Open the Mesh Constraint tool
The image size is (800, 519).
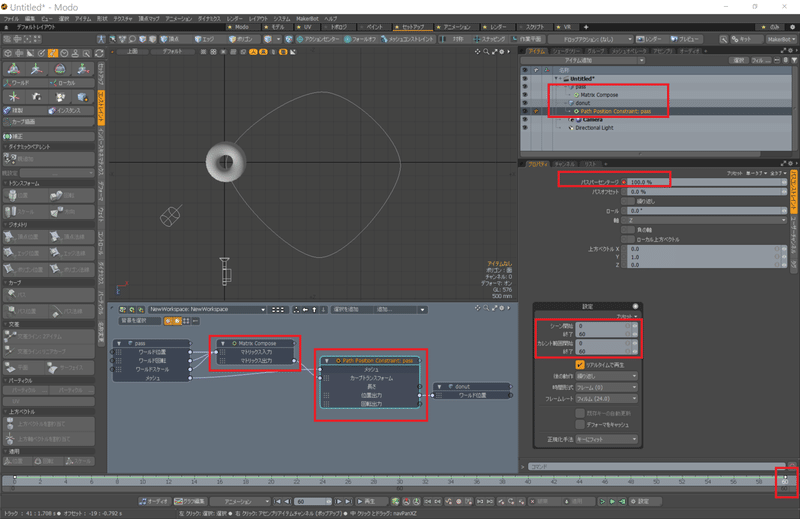(x=407, y=39)
